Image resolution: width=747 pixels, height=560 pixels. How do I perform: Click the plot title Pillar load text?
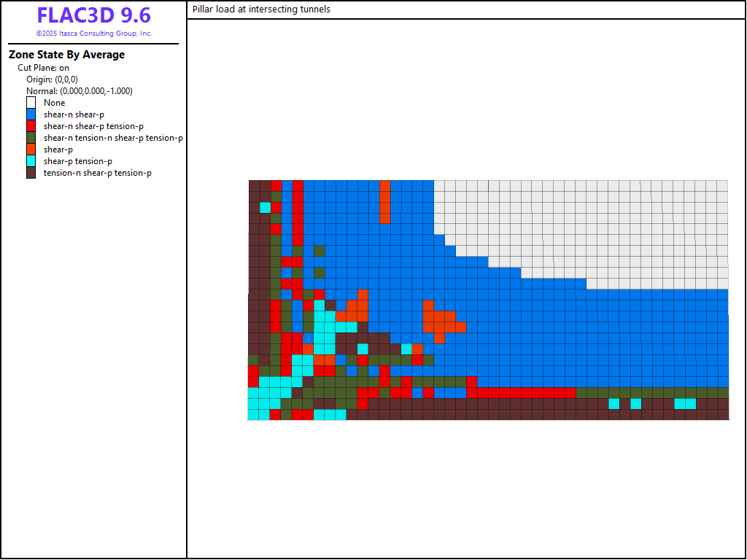click(x=261, y=9)
